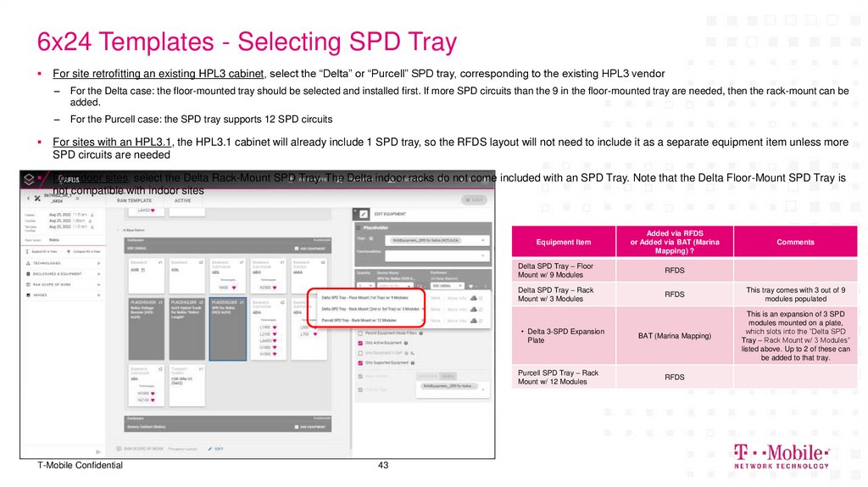Select Delta SPD Tray Floor Mount option

(x=364, y=298)
